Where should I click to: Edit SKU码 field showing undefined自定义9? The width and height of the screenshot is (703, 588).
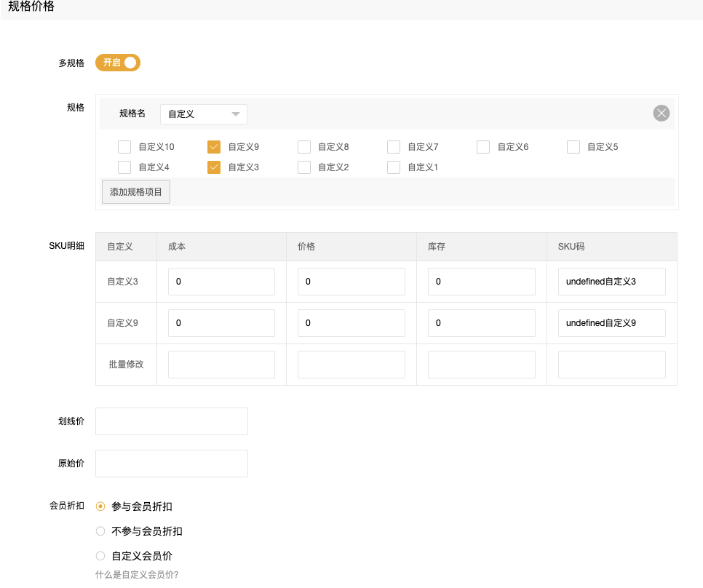(611, 323)
